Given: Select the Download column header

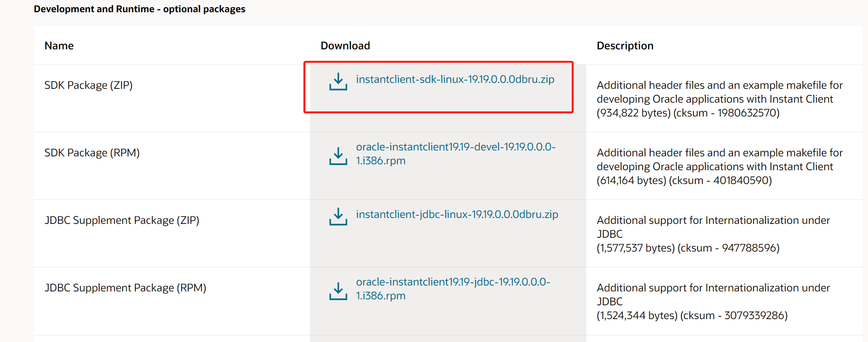Looking at the screenshot, I should click(345, 45).
